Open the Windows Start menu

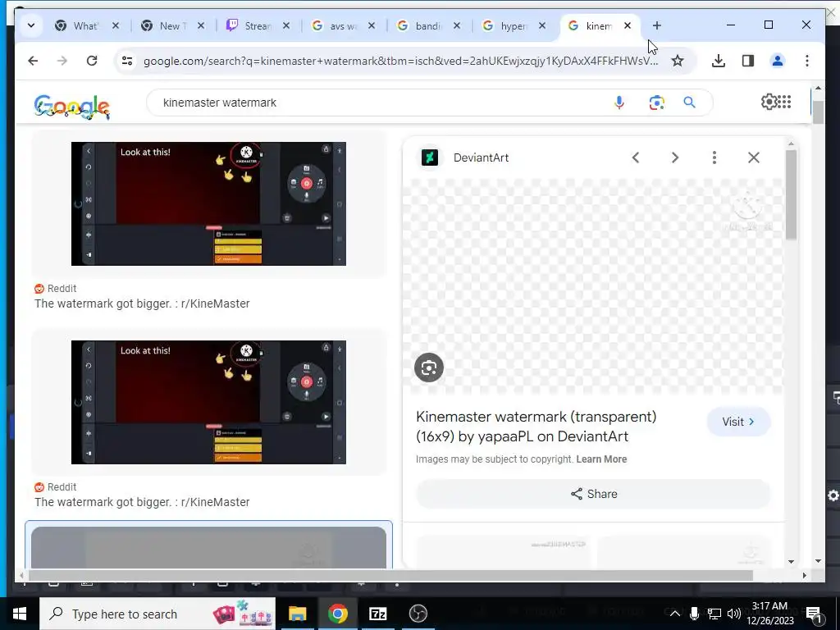tap(20, 614)
